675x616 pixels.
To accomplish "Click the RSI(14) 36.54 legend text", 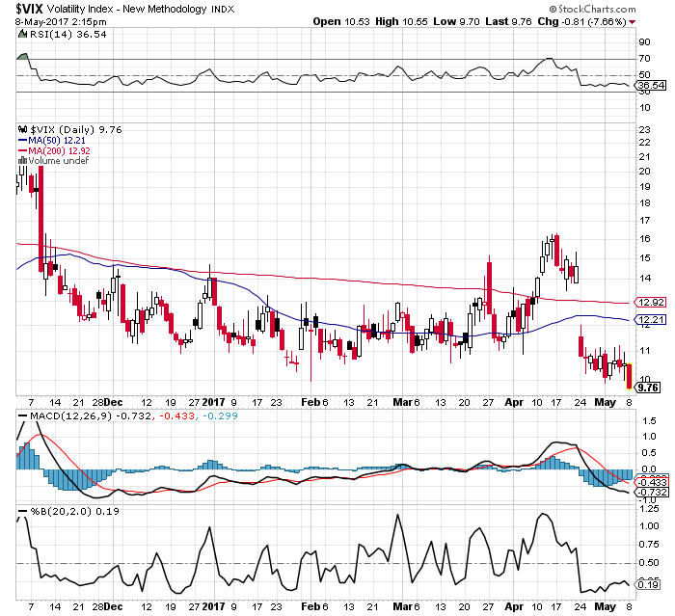I will [68, 34].
